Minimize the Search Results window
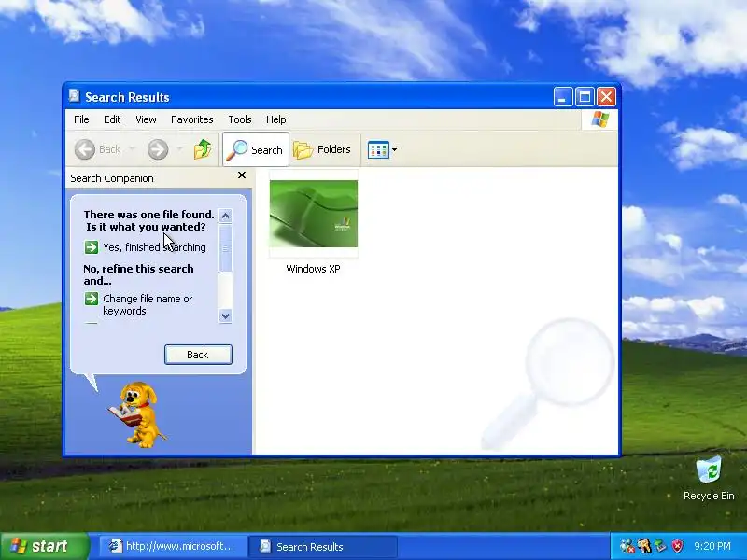Viewport: 747px width, 560px height. (563, 97)
